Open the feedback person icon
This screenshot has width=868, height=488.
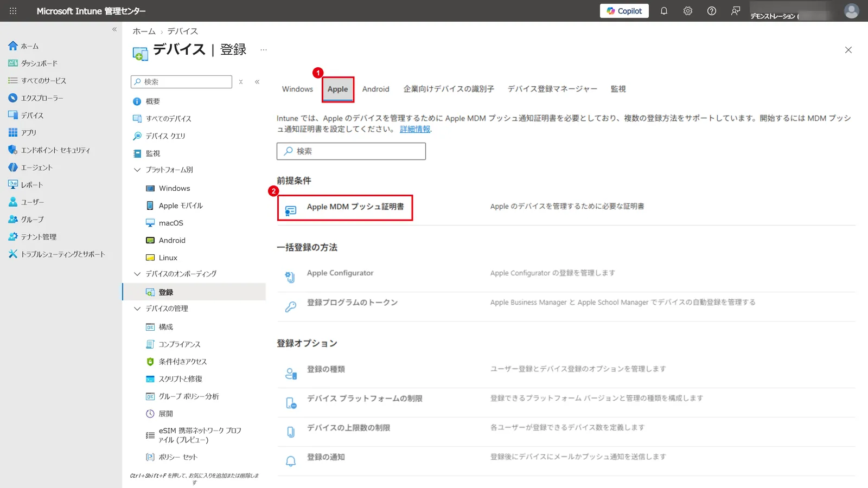pos(735,11)
